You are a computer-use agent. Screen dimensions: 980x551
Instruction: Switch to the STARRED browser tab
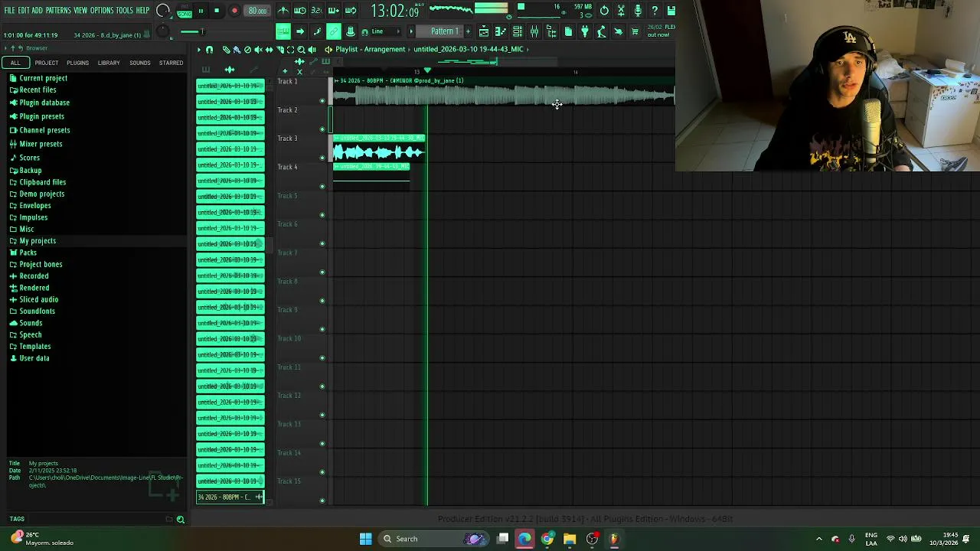(171, 63)
